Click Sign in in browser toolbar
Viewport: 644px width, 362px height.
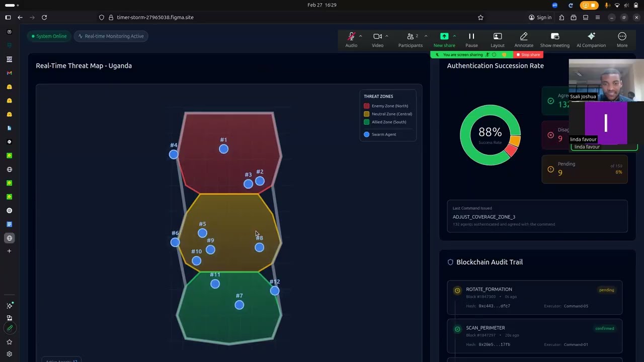click(x=540, y=17)
